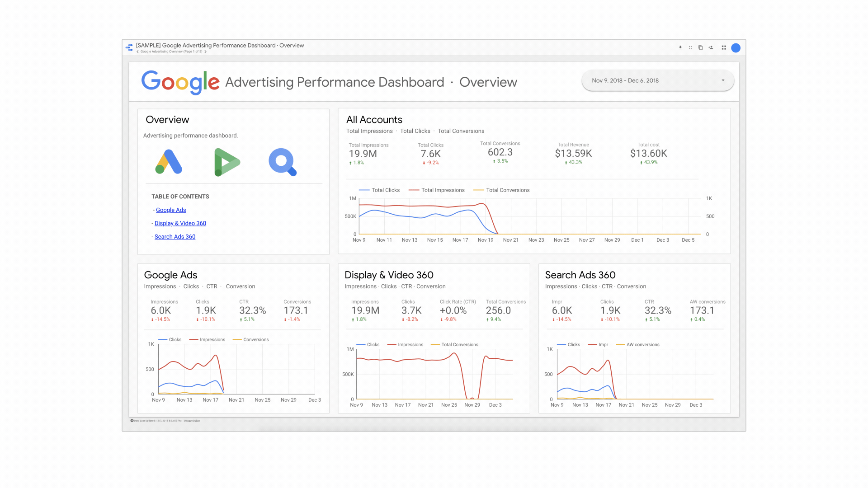Go to the next report page arrow
Image resolution: width=868 pixels, height=488 pixels.
[x=205, y=52]
